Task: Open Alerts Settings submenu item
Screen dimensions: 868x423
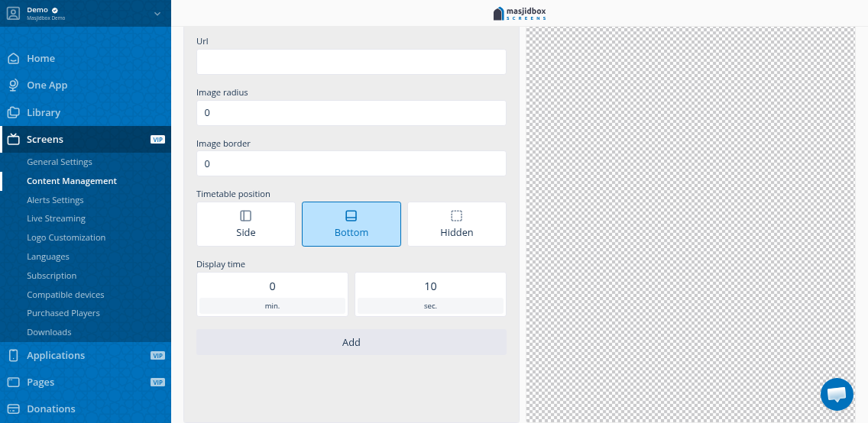Action: point(55,200)
